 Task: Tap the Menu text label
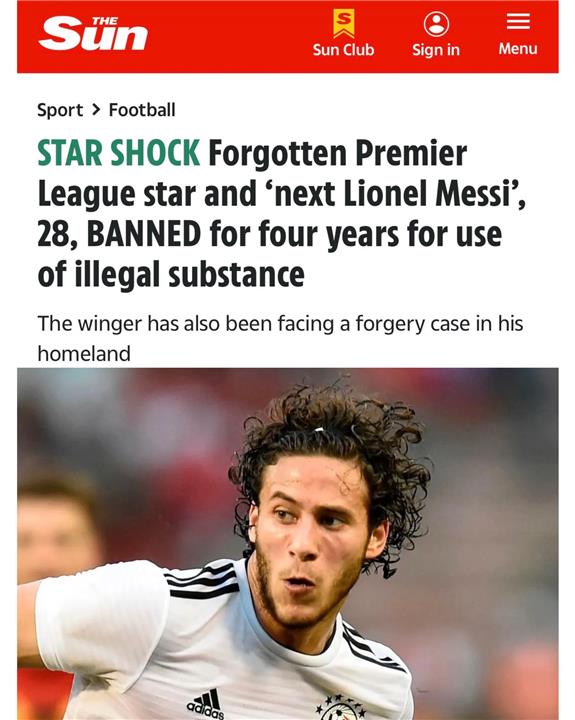(518, 49)
